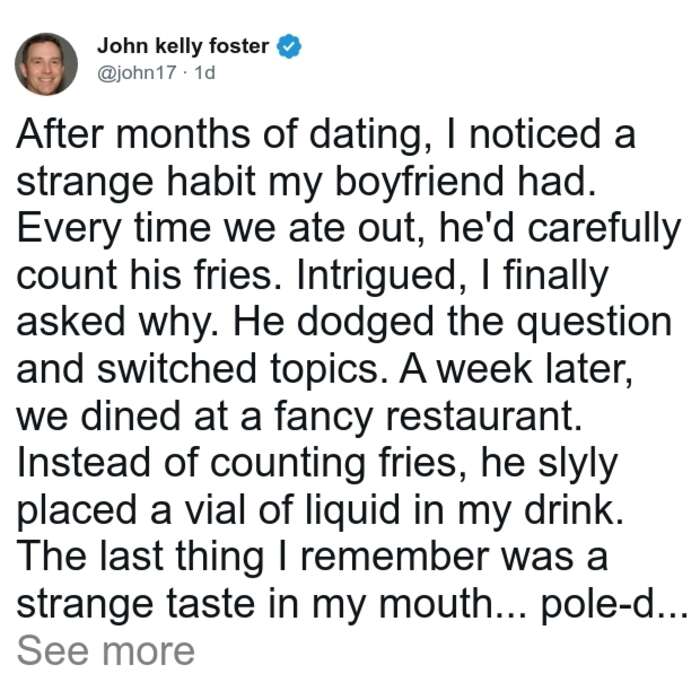
Task: Click the word 'question' in the post
Action: [594, 322]
